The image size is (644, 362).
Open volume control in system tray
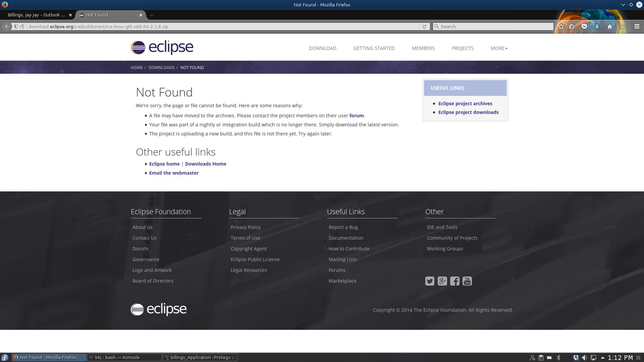585,358
